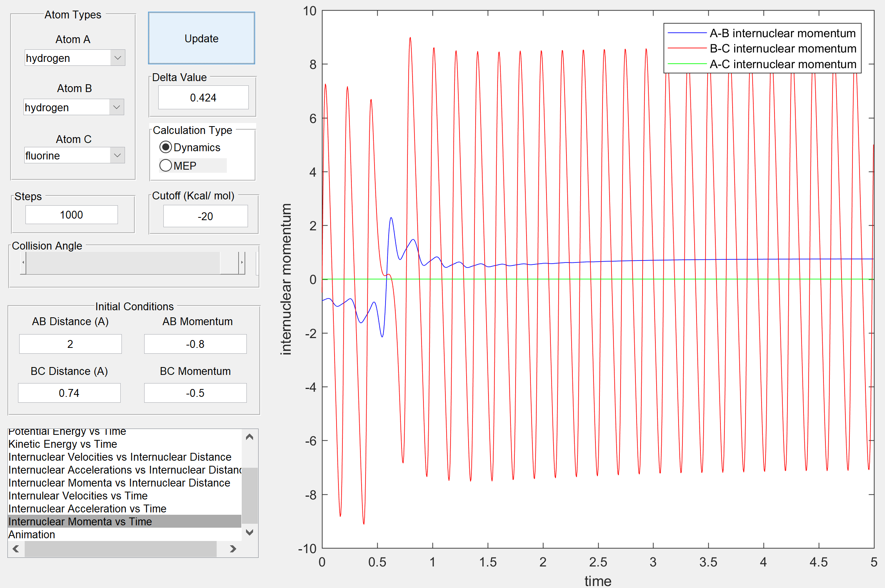Click the list's horizontal scroll right arrow
The image size is (885, 588).
point(233,549)
